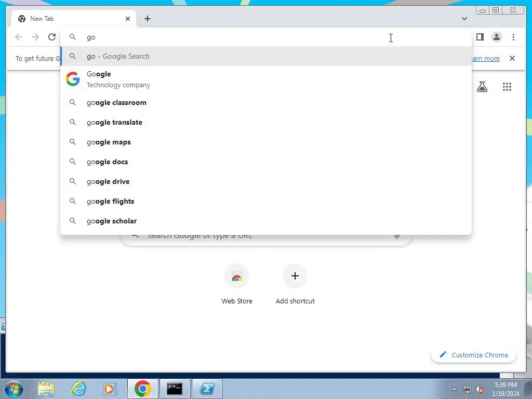Choose the Google Technology company suggestion

point(266,79)
